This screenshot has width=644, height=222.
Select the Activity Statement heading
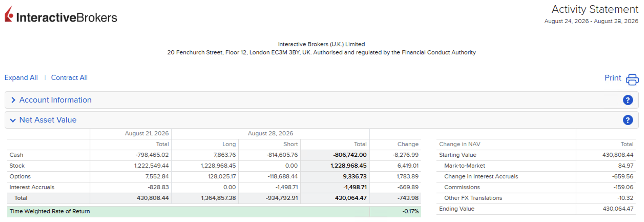pos(595,9)
